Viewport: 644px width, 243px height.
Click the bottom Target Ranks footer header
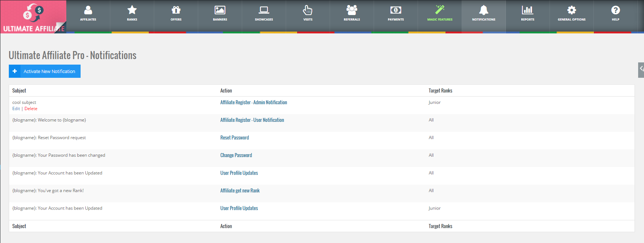pyautogui.click(x=440, y=226)
